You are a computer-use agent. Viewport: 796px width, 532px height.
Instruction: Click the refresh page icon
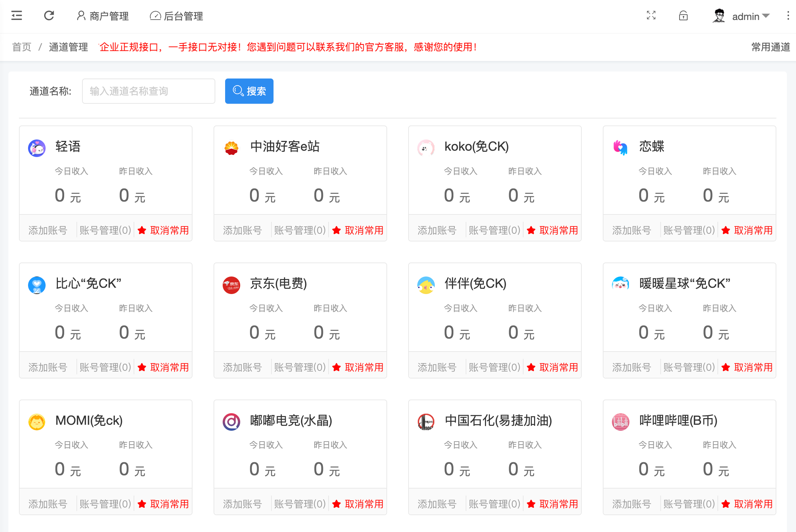[49, 16]
